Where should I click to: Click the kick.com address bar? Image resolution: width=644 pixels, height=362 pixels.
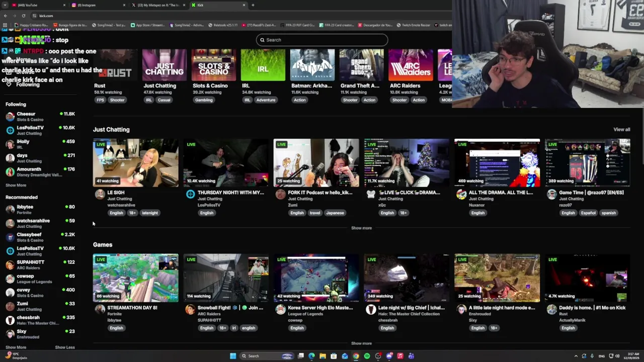click(242, 16)
